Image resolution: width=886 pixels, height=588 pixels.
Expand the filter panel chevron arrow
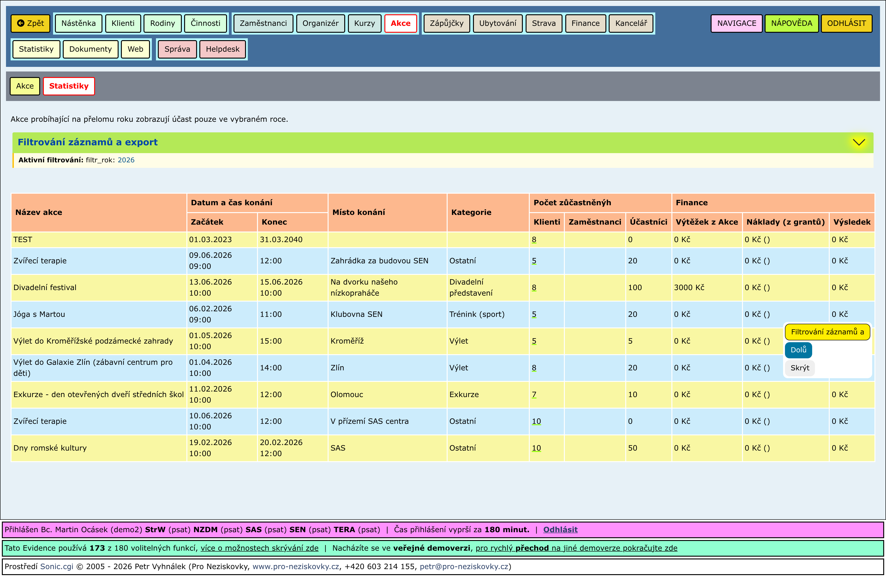(859, 142)
